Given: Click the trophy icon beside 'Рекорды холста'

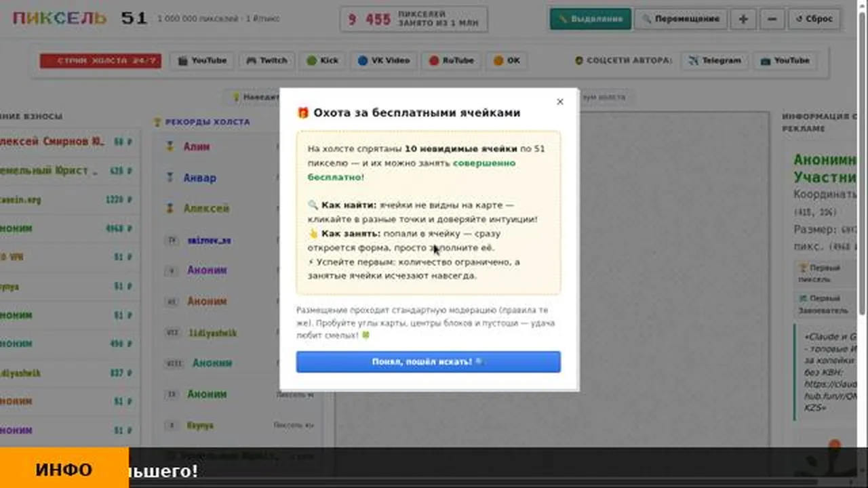Looking at the screenshot, I should (158, 122).
